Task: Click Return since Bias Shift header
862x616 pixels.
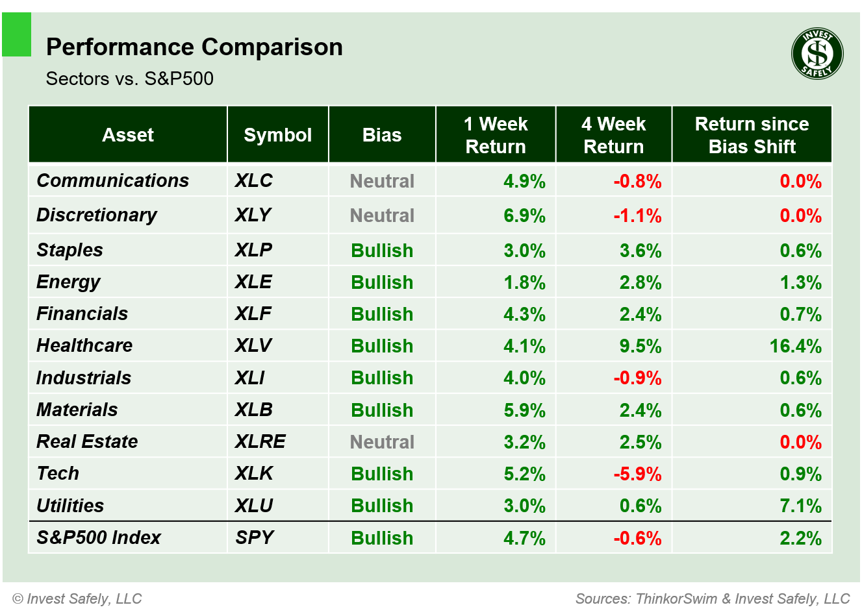Action: [x=752, y=135]
